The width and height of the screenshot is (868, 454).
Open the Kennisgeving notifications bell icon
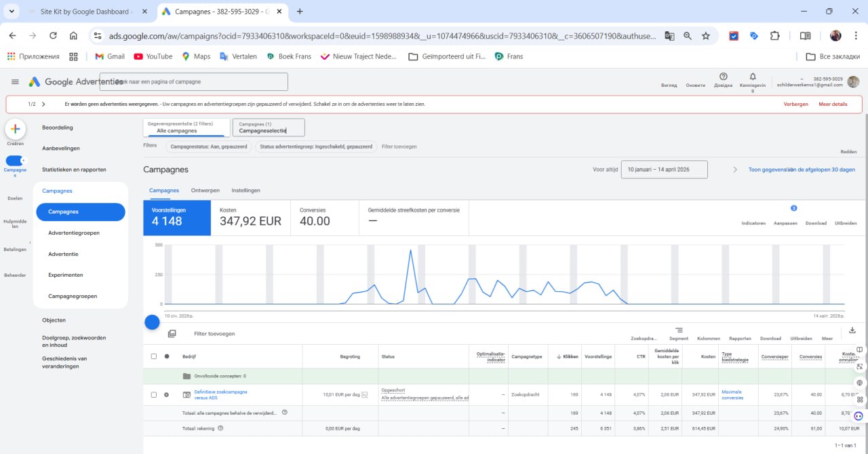[x=753, y=77]
